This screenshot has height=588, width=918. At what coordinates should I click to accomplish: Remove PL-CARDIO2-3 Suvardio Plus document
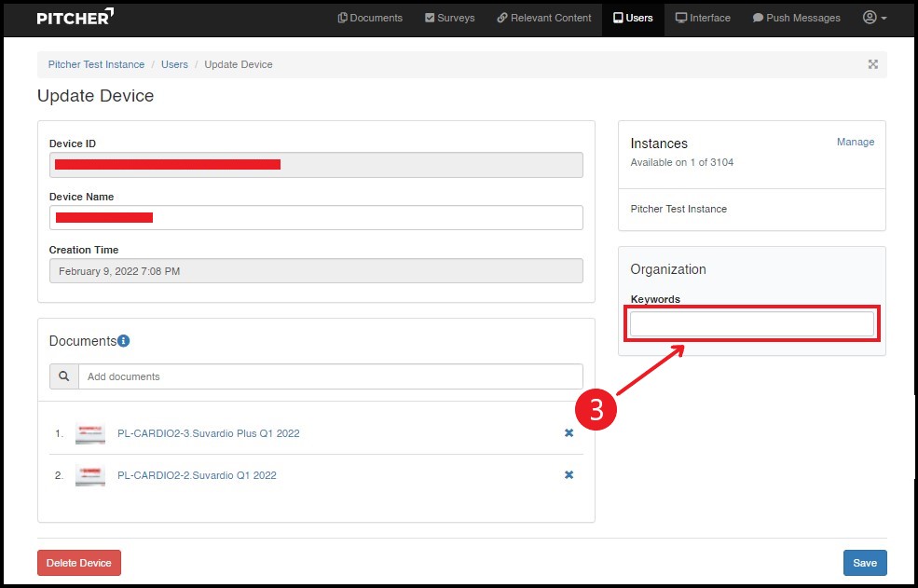pyautogui.click(x=569, y=433)
